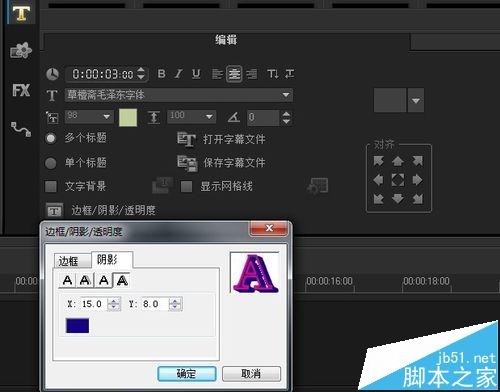Adjust the duration timecode stepper

pos(141,74)
